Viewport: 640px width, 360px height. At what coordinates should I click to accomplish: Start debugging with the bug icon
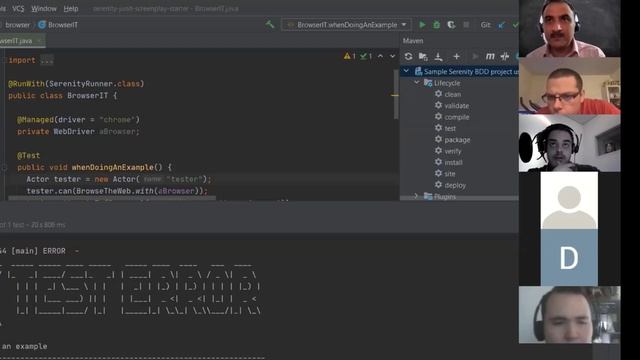pyautogui.click(x=436, y=25)
